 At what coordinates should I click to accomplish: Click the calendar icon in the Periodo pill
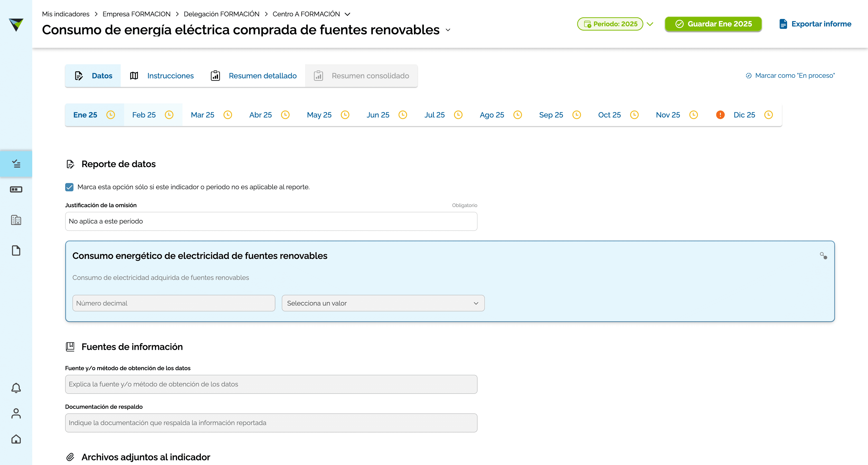click(587, 24)
